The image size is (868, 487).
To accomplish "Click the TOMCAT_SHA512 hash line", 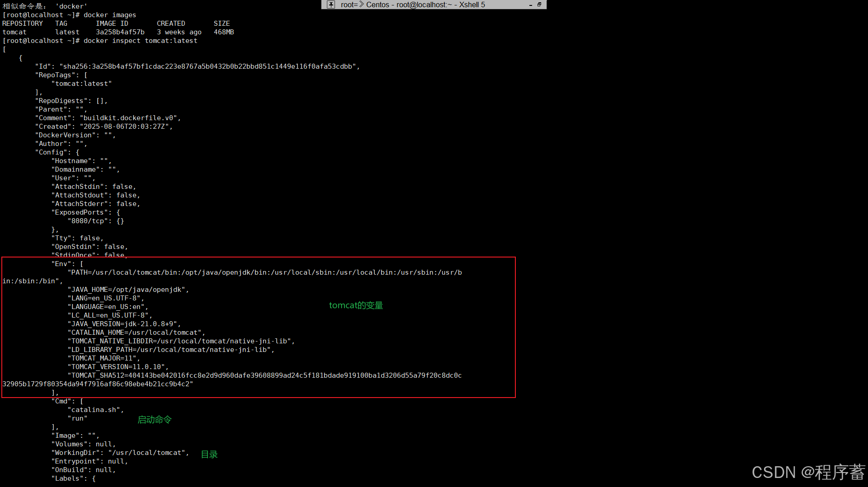I will coord(265,375).
